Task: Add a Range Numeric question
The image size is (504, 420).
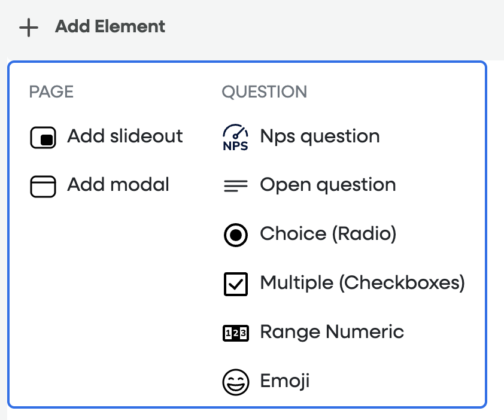Action: pos(332,332)
